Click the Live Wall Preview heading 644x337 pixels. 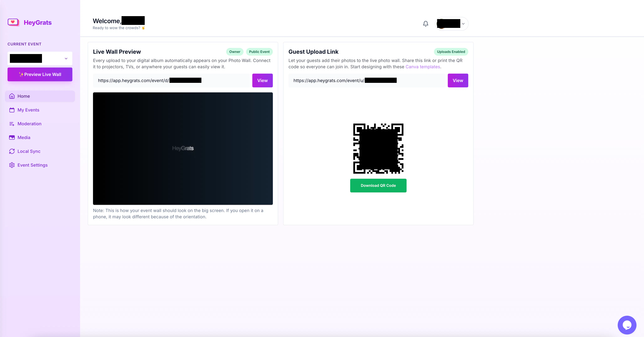117,52
